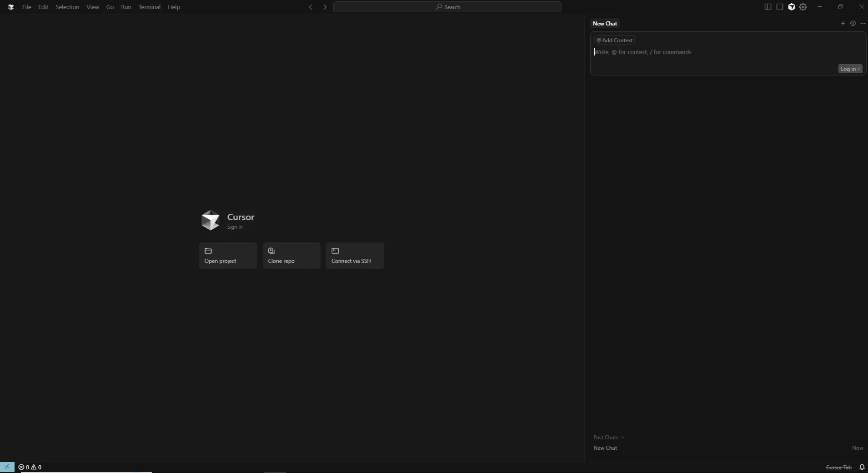Viewport: 868px width, 473px height.
Task: Click the Cursor app logo in title bar
Action: [11, 7]
